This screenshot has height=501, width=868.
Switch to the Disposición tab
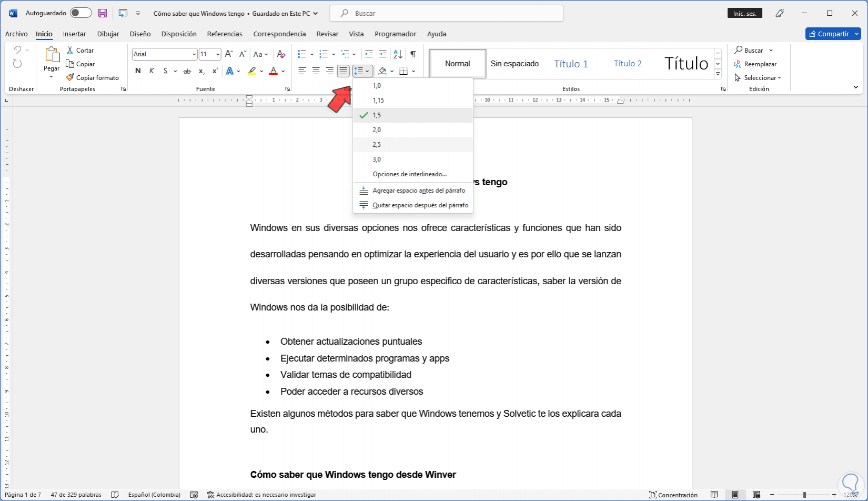(179, 34)
